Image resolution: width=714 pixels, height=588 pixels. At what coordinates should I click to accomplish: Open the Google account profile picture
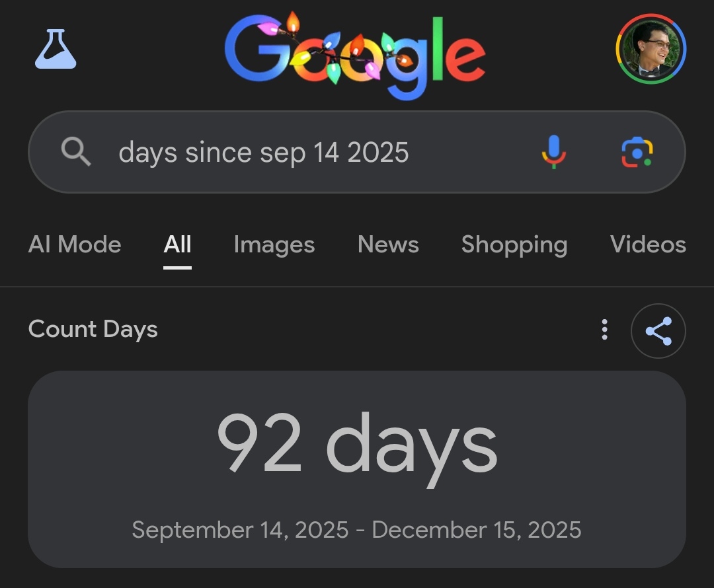[x=651, y=50]
